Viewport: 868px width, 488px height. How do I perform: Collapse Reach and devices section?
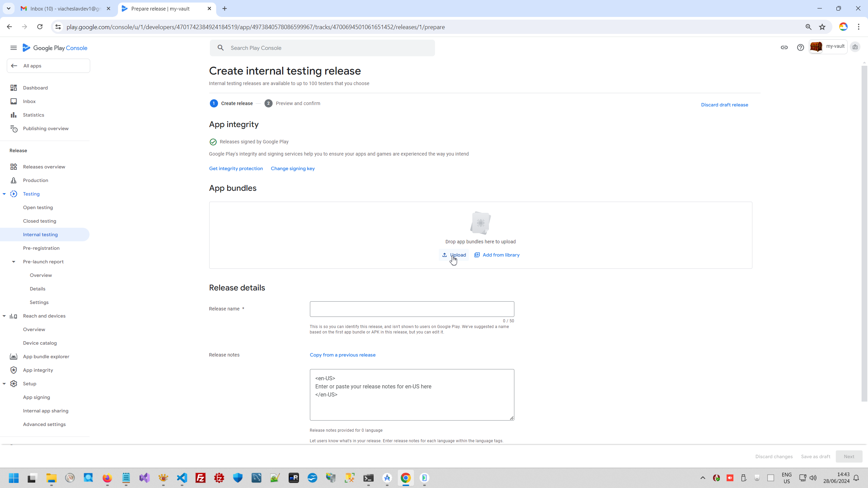[4, 316]
